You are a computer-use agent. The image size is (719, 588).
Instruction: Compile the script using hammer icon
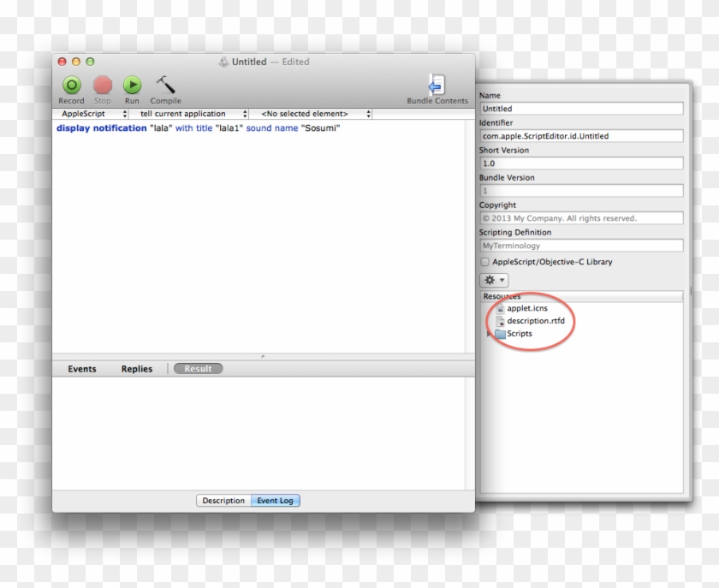coord(164,85)
